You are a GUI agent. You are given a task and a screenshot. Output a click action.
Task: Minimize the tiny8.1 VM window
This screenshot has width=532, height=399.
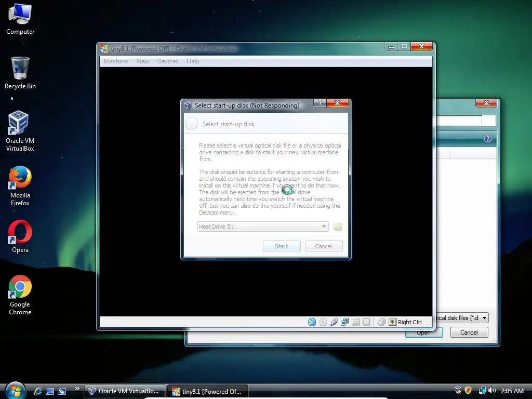point(391,47)
